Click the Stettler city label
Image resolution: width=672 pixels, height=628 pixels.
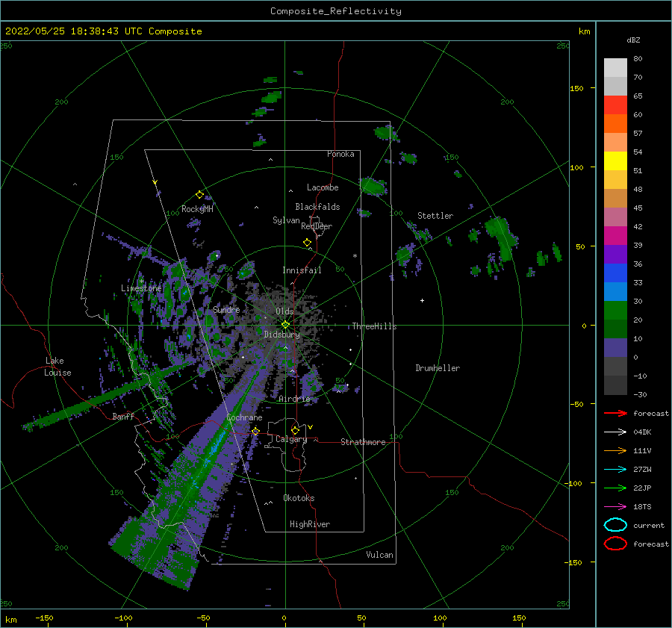pyautogui.click(x=435, y=216)
